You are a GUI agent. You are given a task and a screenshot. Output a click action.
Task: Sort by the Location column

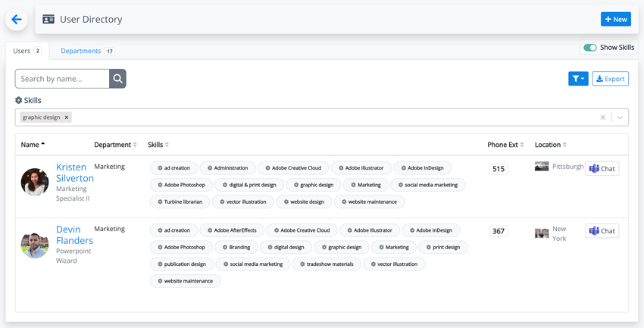[550, 145]
